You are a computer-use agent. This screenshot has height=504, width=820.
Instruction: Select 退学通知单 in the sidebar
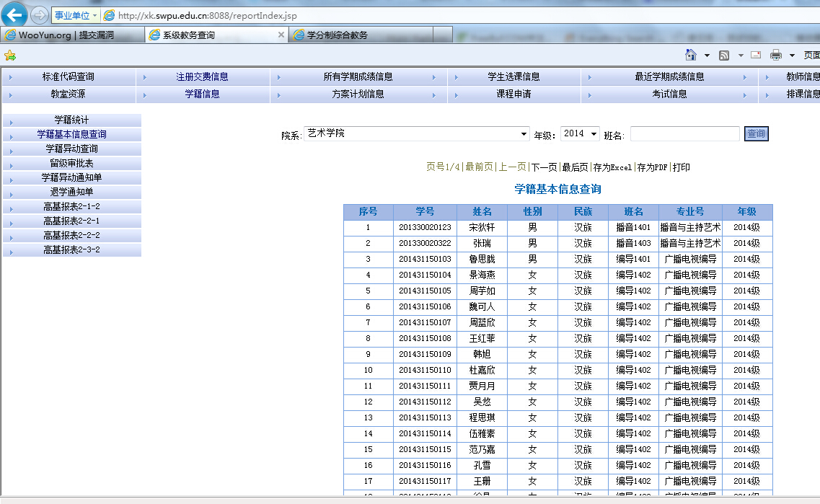(71, 192)
